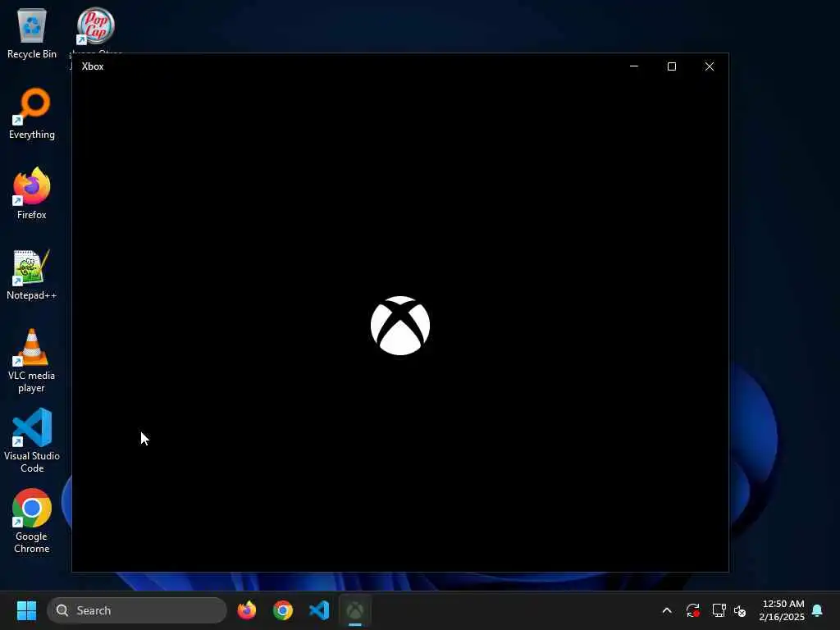Close the Xbox window
The image size is (840, 630).
tap(710, 66)
